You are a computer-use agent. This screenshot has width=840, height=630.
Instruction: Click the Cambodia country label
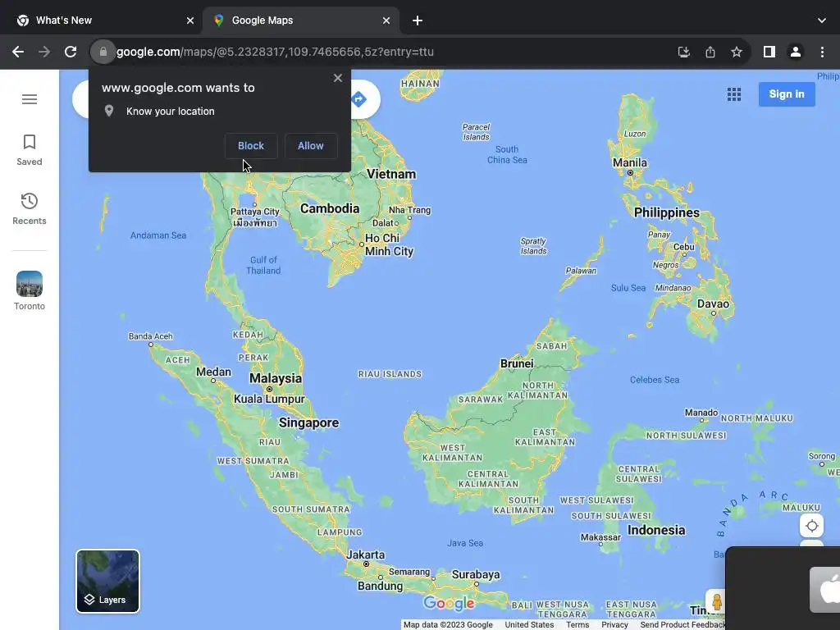330,208
